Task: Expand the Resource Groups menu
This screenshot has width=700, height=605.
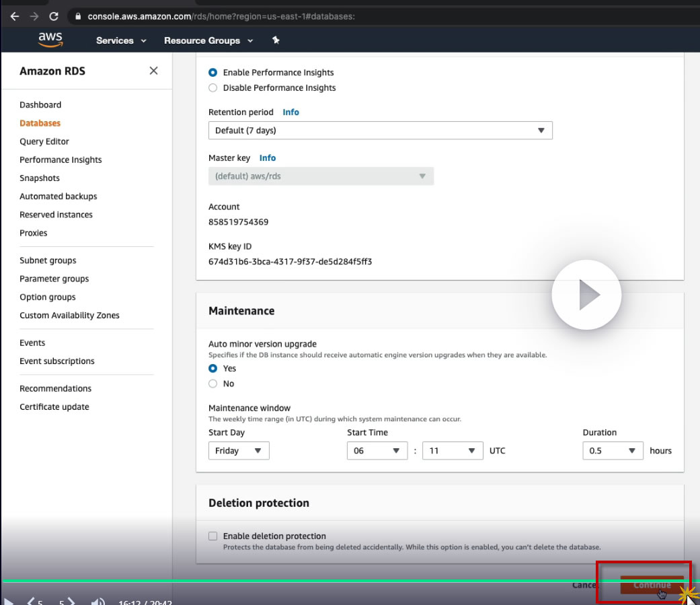Action: (208, 40)
